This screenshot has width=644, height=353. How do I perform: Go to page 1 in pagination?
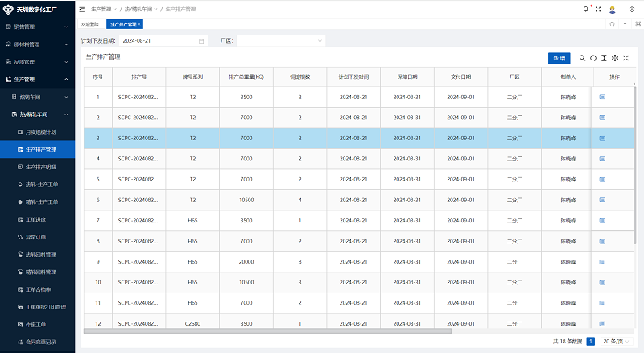pos(590,342)
